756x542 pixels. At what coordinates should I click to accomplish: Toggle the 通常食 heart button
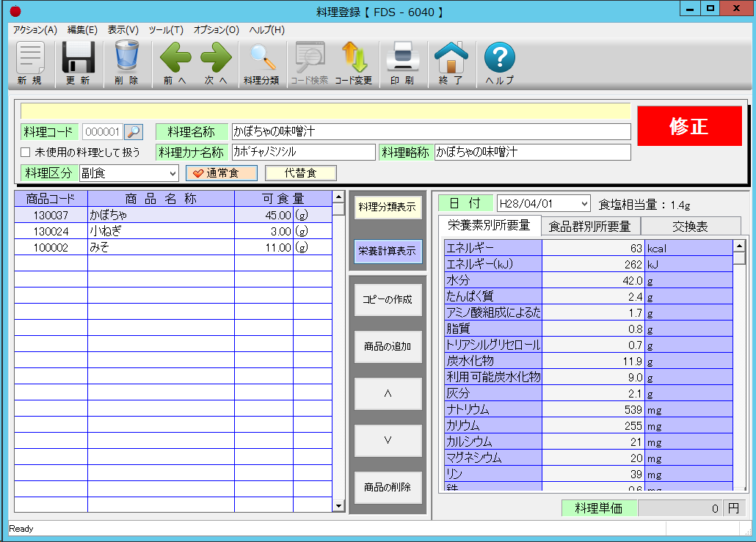pos(221,173)
